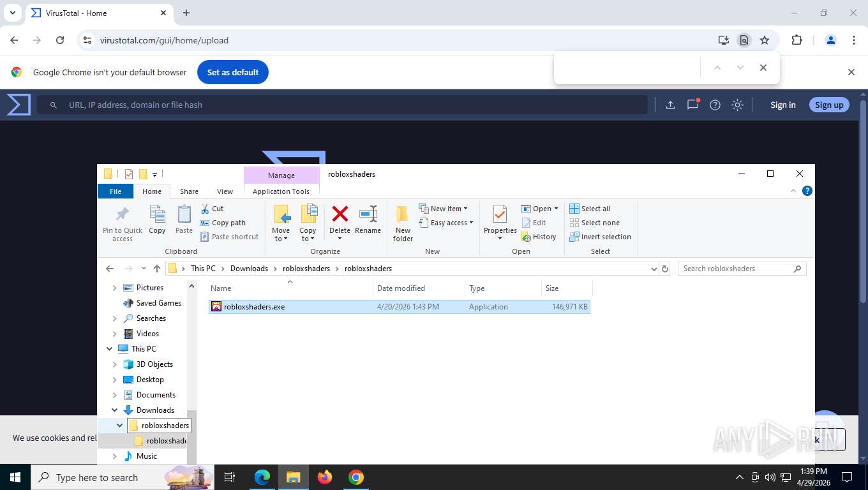Collapse the ribbon with chevron
The width and height of the screenshot is (868, 490).
793,191
